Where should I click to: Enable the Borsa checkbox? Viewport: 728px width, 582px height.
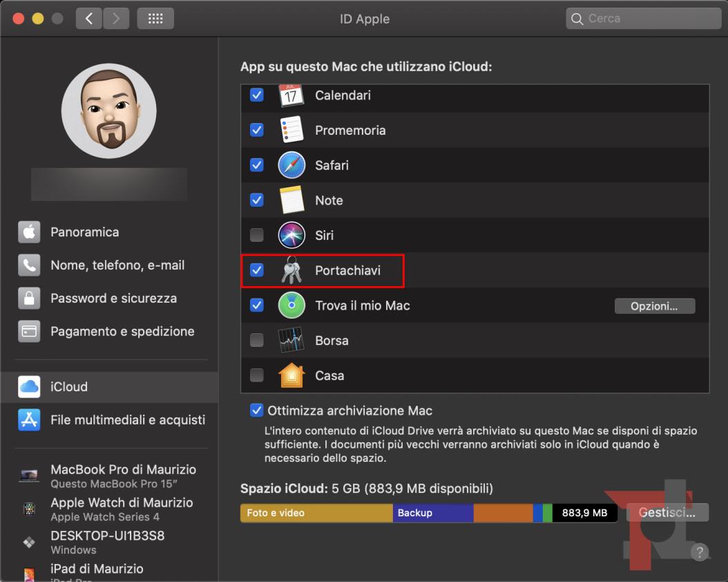(x=257, y=340)
